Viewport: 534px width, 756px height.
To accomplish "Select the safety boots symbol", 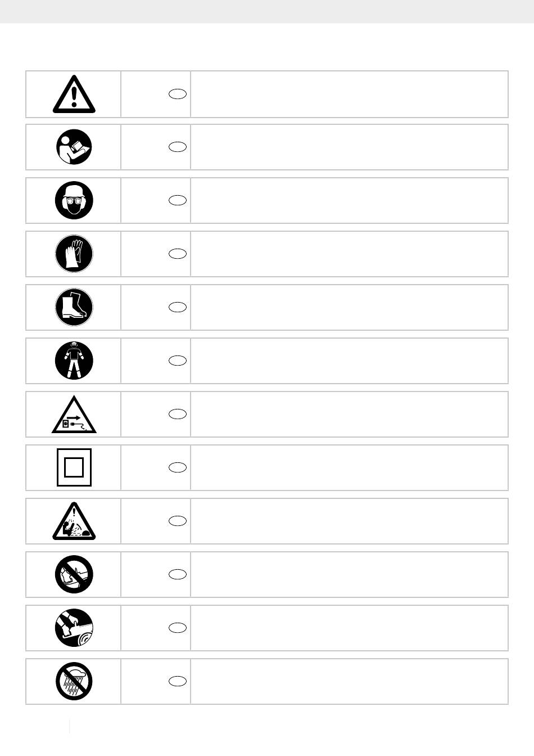I will click(x=74, y=308).
